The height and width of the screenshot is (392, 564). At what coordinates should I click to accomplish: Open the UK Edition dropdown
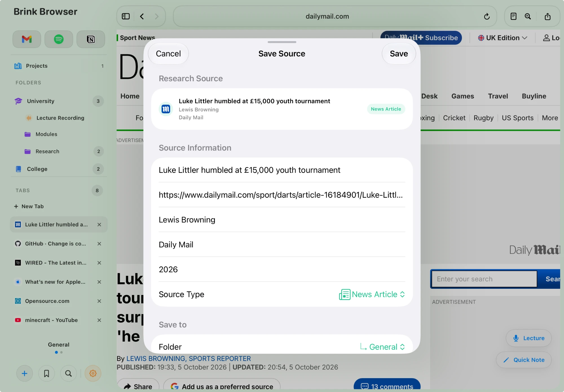(x=503, y=38)
